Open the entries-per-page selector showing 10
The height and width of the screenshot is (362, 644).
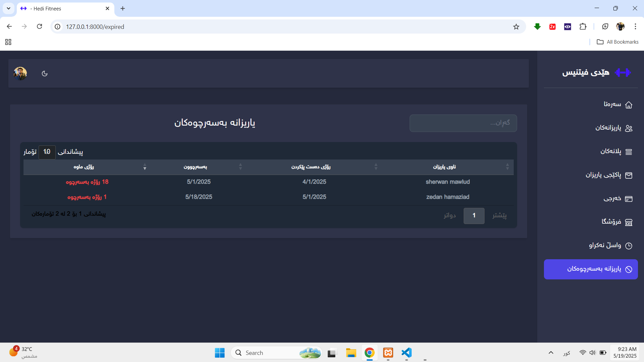pyautogui.click(x=47, y=152)
